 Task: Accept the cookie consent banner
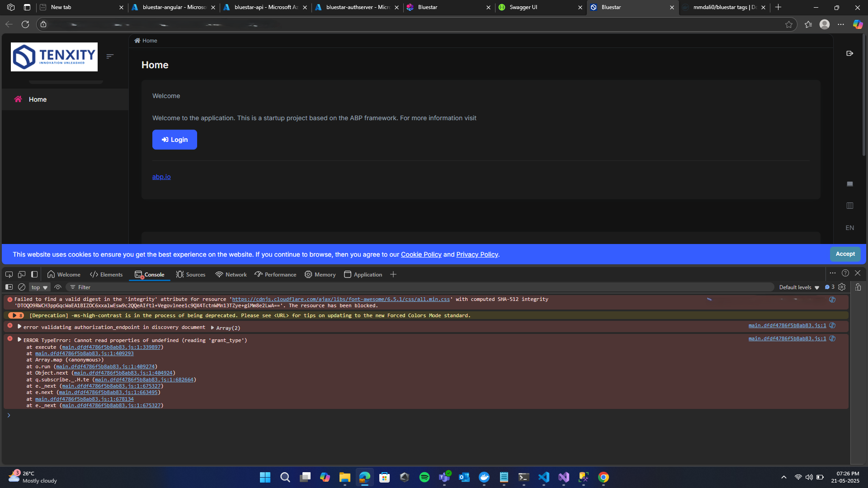point(844,254)
